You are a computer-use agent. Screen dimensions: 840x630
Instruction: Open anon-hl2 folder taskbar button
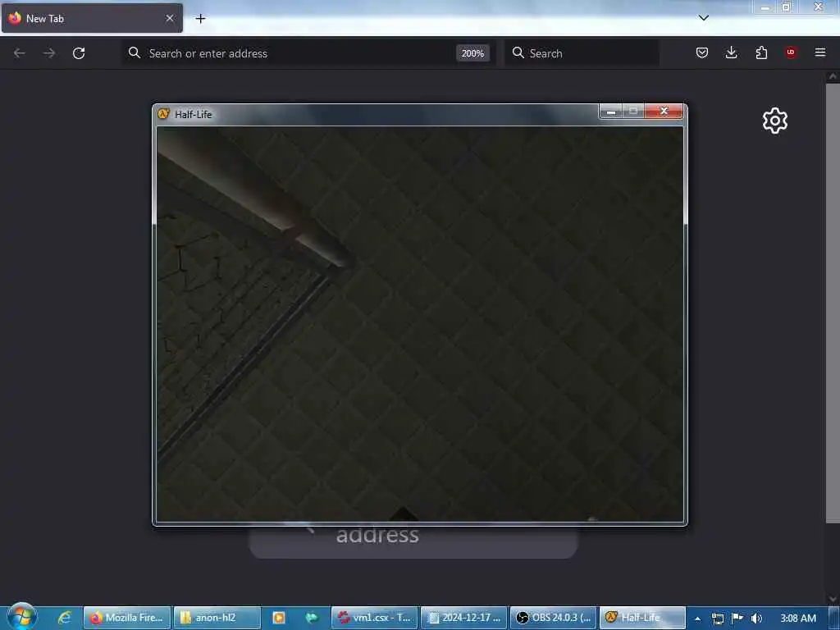pos(217,618)
